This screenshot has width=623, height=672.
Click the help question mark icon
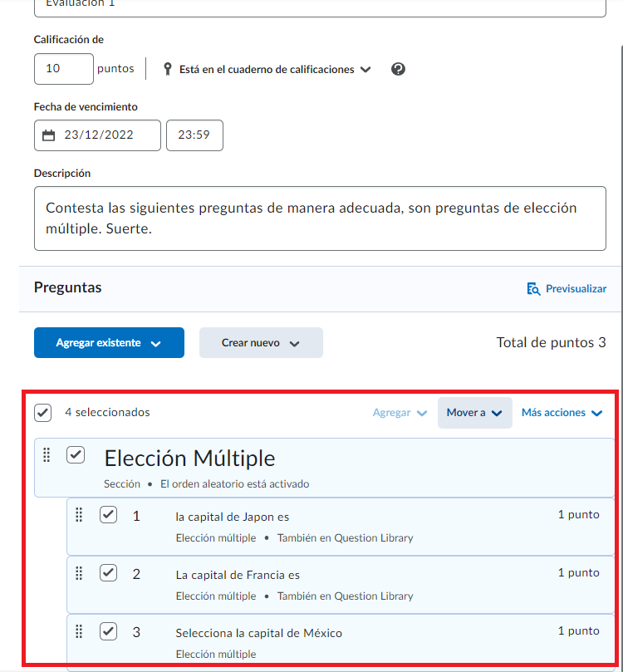[398, 69]
